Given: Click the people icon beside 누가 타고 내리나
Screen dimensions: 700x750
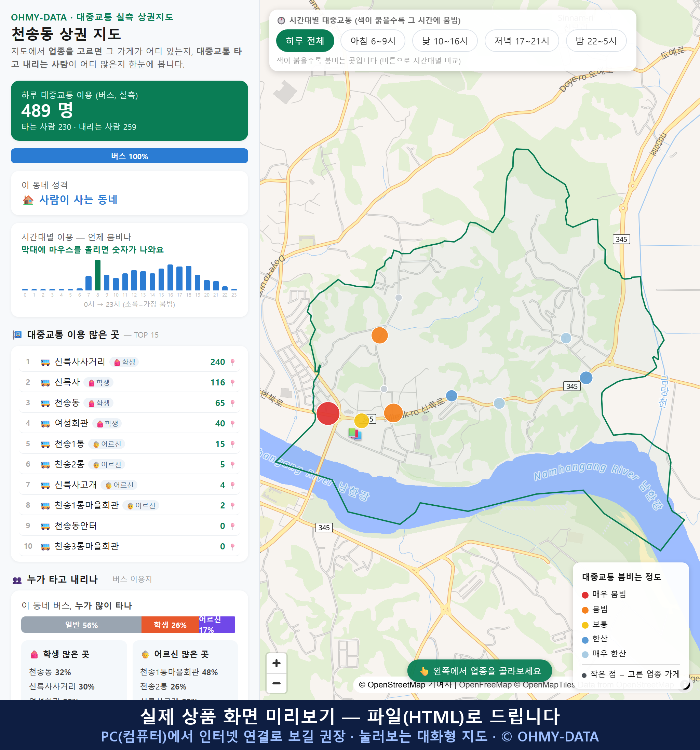Looking at the screenshot, I should point(17,580).
